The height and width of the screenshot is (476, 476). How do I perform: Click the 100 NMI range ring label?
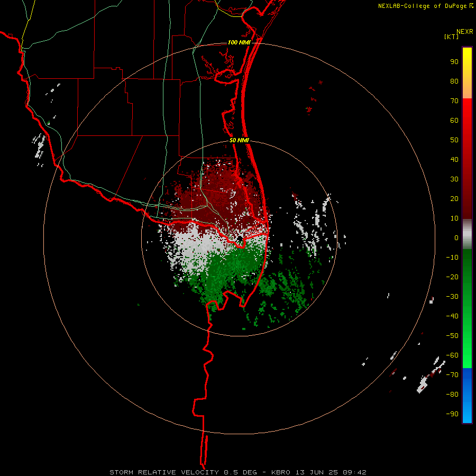point(239,42)
